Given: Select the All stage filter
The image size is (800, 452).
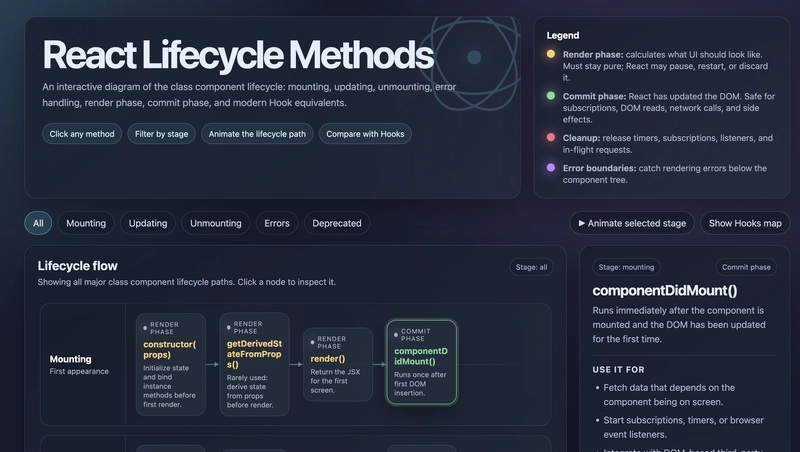Looking at the screenshot, I should [x=38, y=223].
